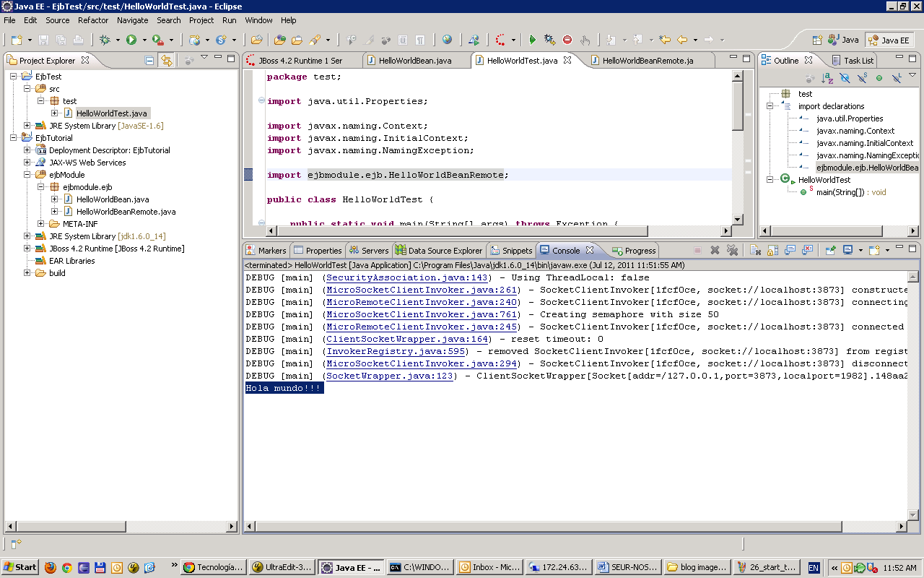Screen dimensions: 924x578
Task: Expand the META-INF folder
Action: point(41,223)
